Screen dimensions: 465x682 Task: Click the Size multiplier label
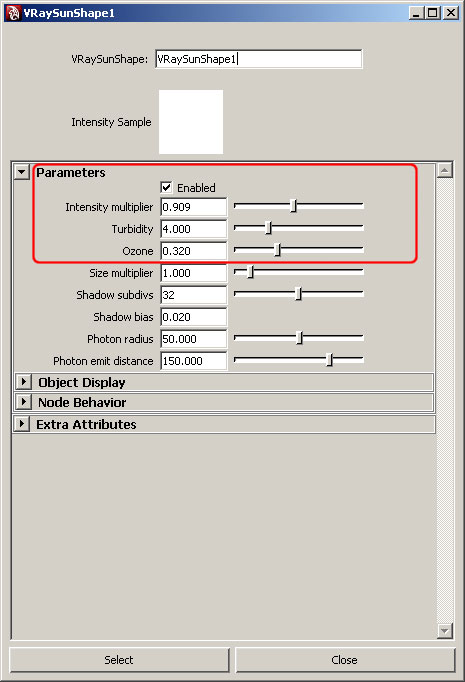(x=121, y=273)
